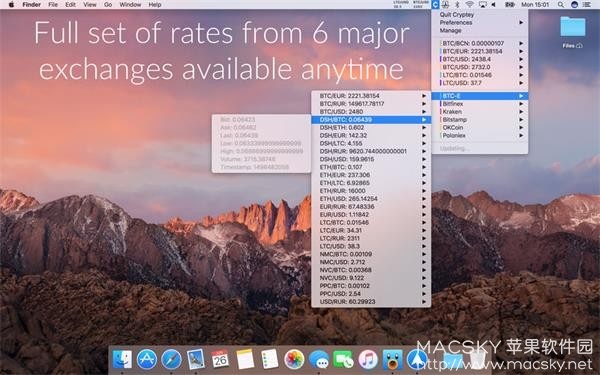Choose Quit Cryptey
600x375 pixels.
coord(479,15)
